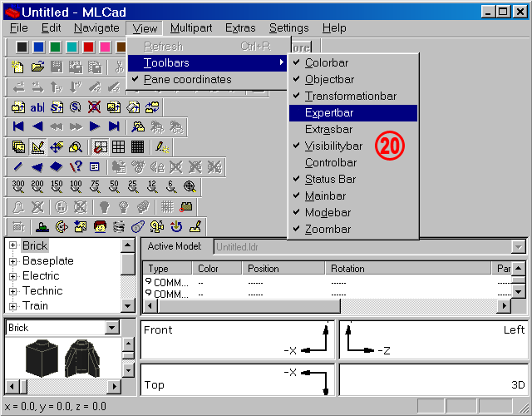This screenshot has height=416, width=532.
Task: Toggle Status Bar visibility option
Action: coord(352,180)
